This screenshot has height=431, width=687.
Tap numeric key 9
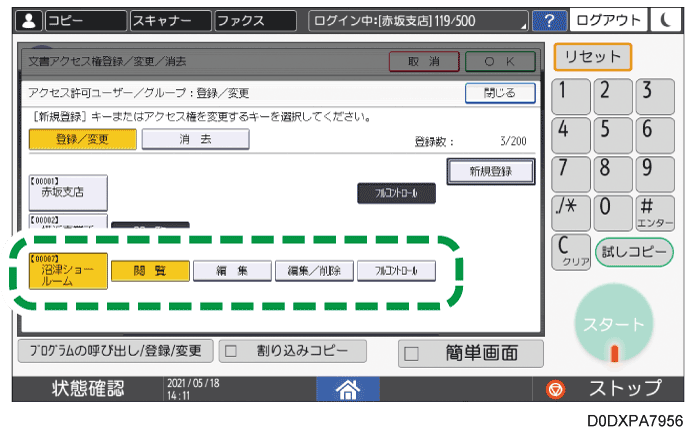[655, 174]
